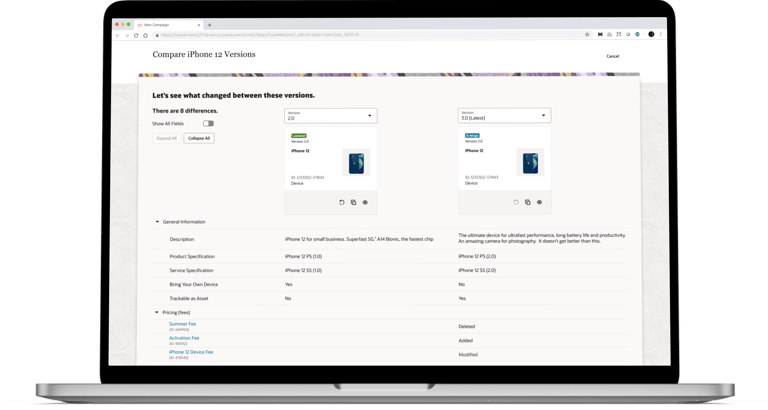Image resolution: width=768 pixels, height=410 pixels.
Task: Click the Collapse All button
Action: (x=199, y=138)
